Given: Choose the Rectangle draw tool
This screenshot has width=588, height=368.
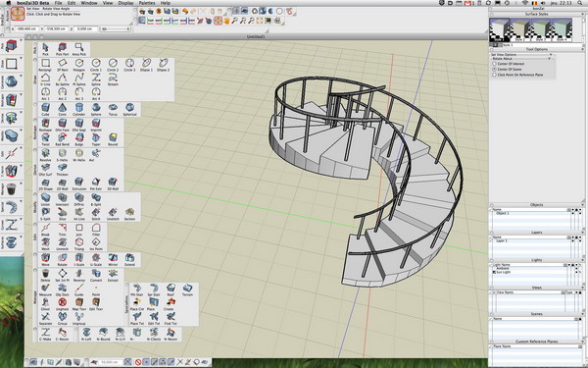Looking at the screenshot, I should (x=45, y=65).
